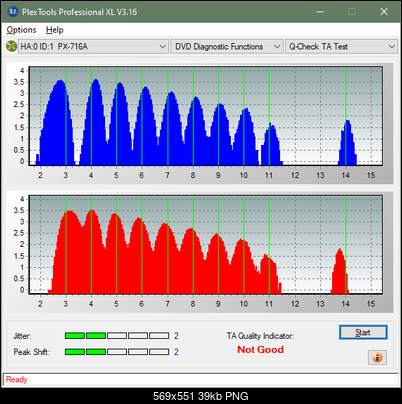The image size is (402, 404).
Task: Close the PlexTools Professional window
Action: 384,12
